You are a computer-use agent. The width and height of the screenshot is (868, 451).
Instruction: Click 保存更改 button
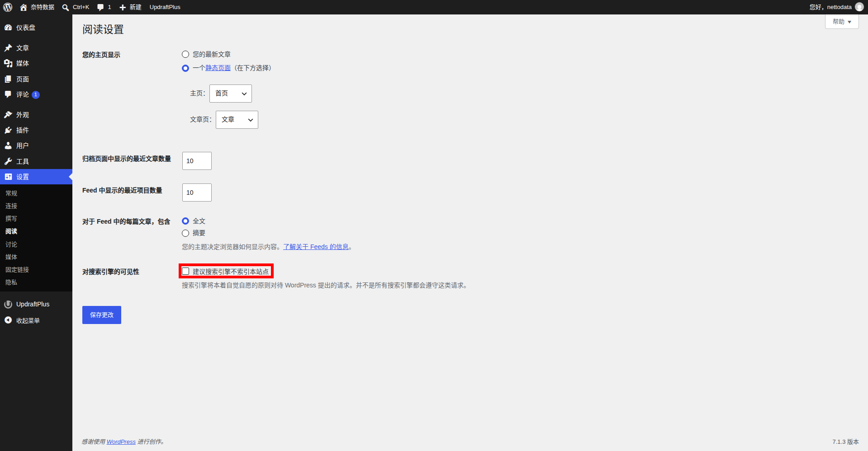102,315
